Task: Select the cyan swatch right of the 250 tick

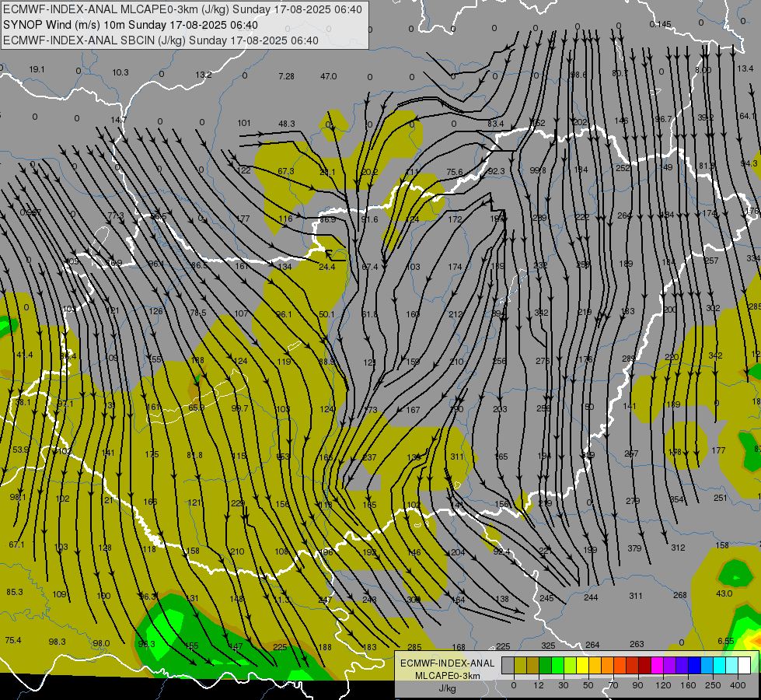Action: (x=719, y=665)
